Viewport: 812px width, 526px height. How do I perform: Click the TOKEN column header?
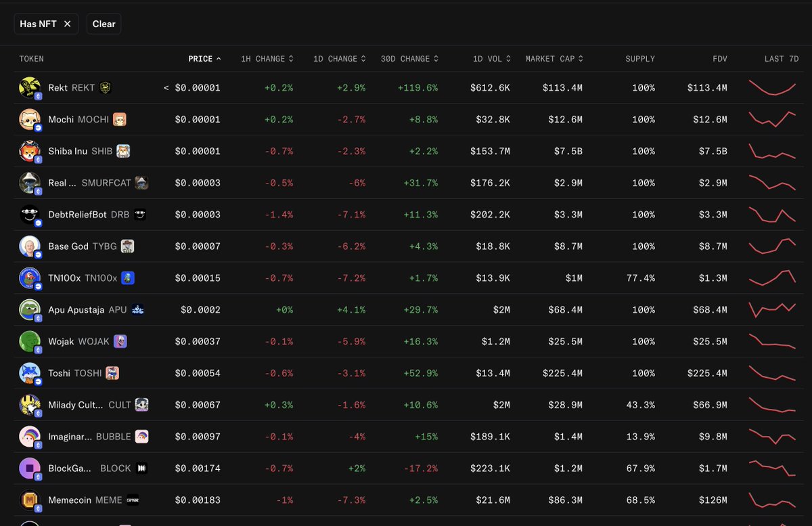31,59
